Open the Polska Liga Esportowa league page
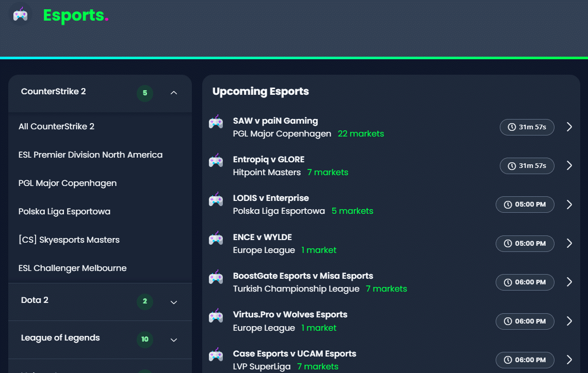 click(64, 211)
